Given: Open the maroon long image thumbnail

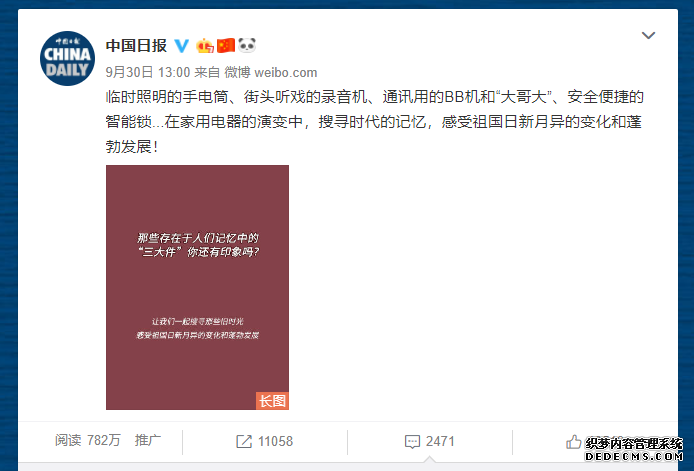Looking at the screenshot, I should pyautogui.click(x=197, y=287).
